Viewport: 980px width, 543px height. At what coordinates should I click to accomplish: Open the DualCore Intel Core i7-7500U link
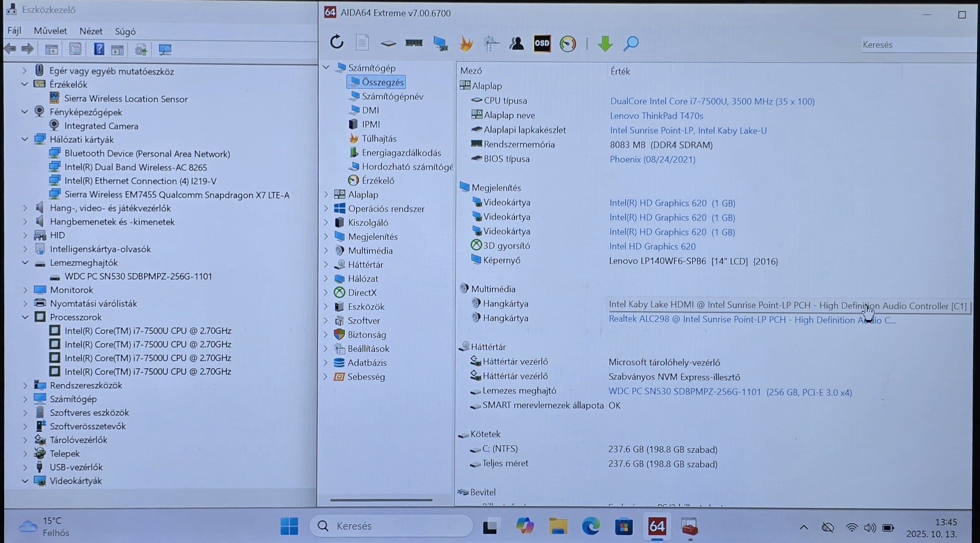coord(712,101)
